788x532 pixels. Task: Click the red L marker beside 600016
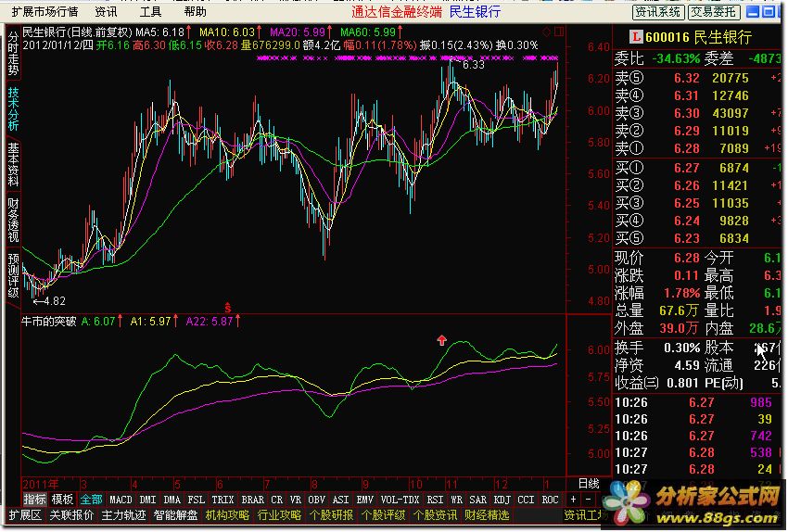(x=636, y=37)
